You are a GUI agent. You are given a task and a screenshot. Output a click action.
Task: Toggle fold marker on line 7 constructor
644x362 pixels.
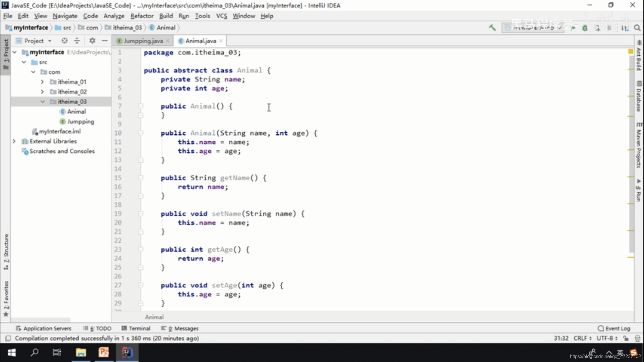point(141,106)
